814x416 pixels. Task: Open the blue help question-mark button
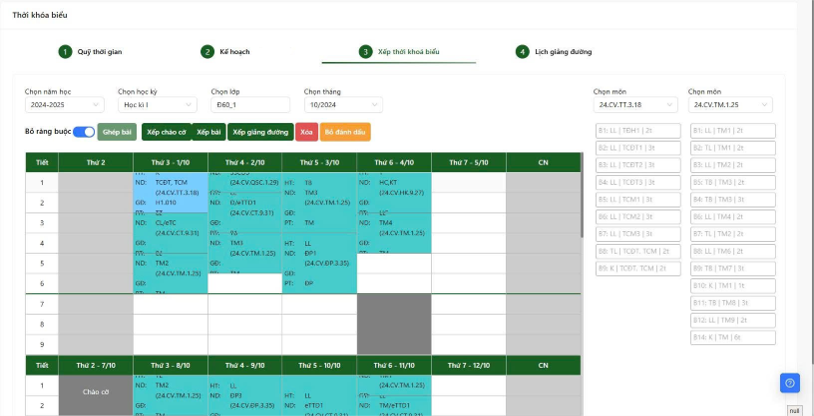point(790,383)
